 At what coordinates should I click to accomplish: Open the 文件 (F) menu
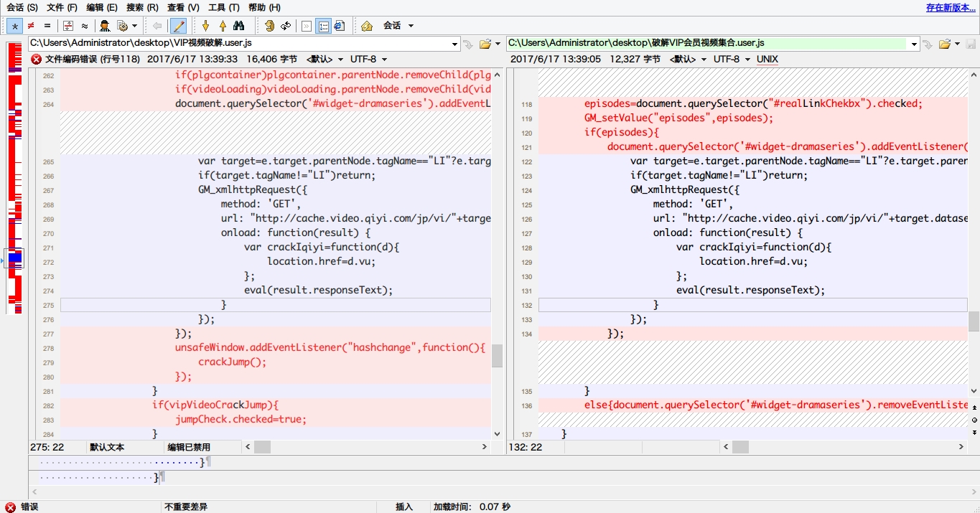pyautogui.click(x=62, y=7)
